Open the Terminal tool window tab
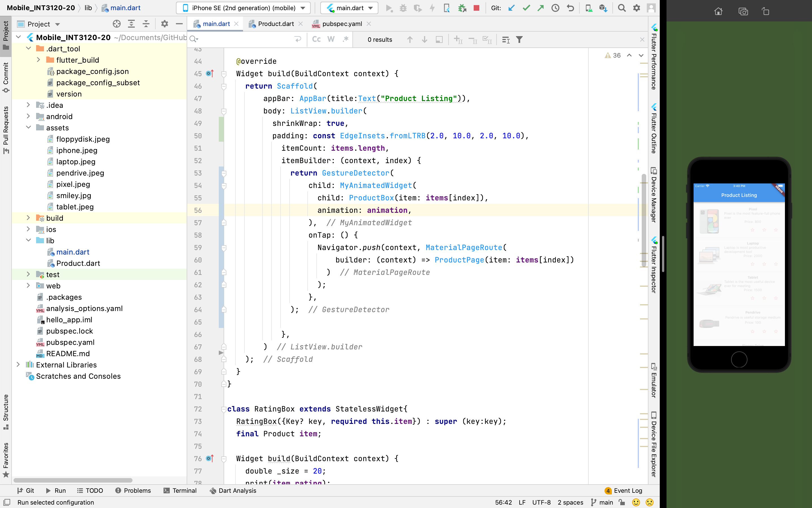Viewport: 812px width, 508px height. tap(180, 491)
